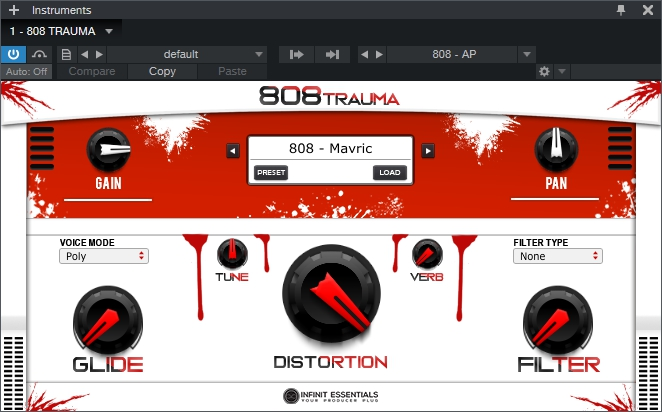Click the VERB knob
Image resolution: width=662 pixels, height=412 pixels.
[x=427, y=254]
